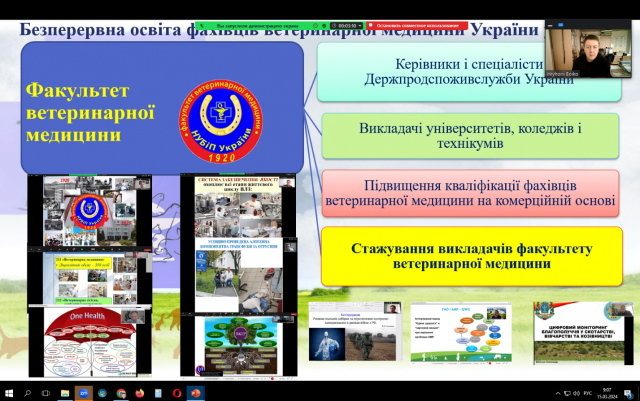The width and height of the screenshot is (640, 401).
Task: Select the Керівники і спеціалісти Держпродспоживслужби box
Action: click(470, 71)
